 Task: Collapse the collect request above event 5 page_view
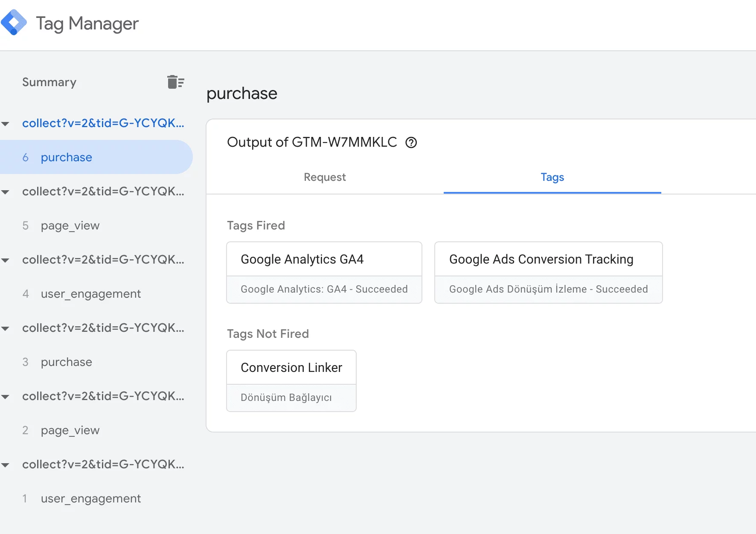(5, 192)
